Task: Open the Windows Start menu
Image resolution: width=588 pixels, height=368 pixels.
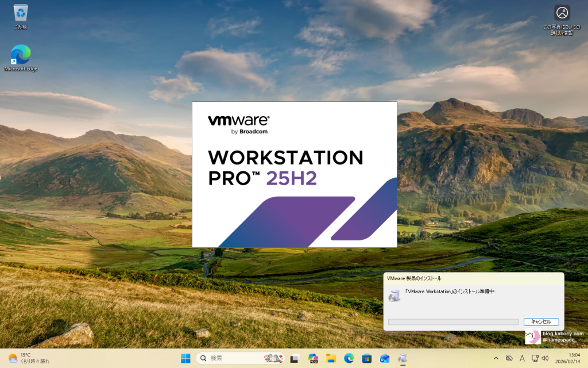Action: [186, 358]
